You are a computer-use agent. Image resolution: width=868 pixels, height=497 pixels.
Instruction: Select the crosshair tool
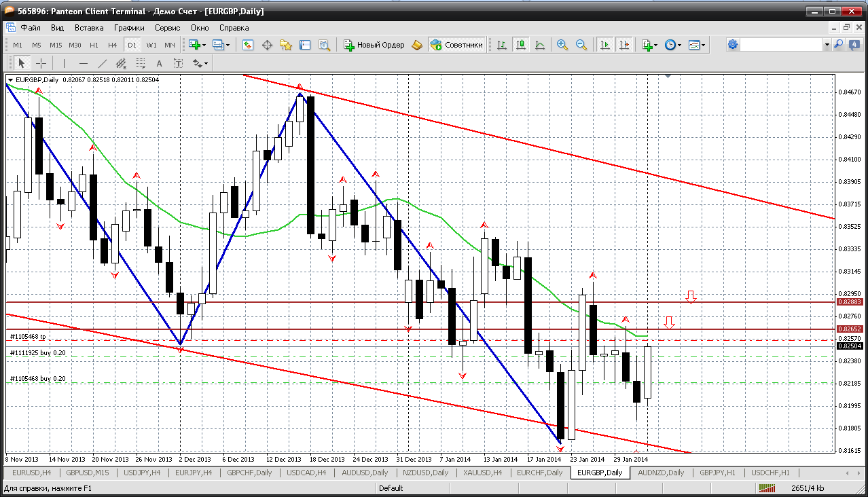point(41,63)
